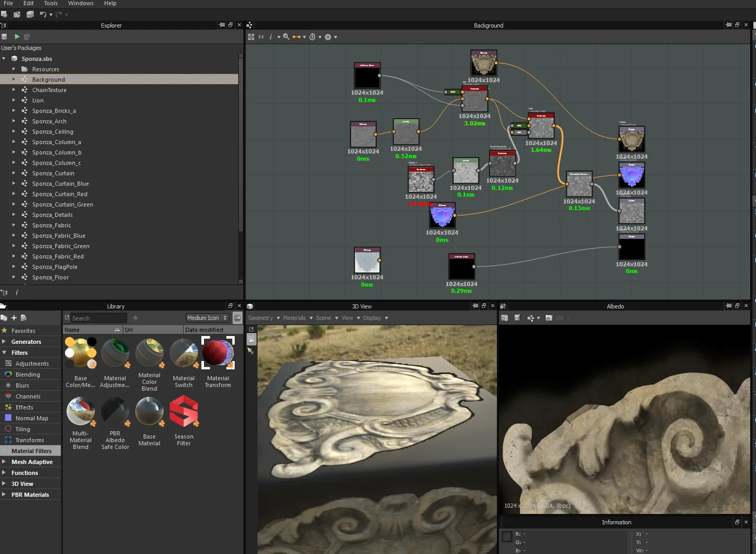Add a library path with plus icon
Screen dimensions: 756x554
(x=14, y=318)
